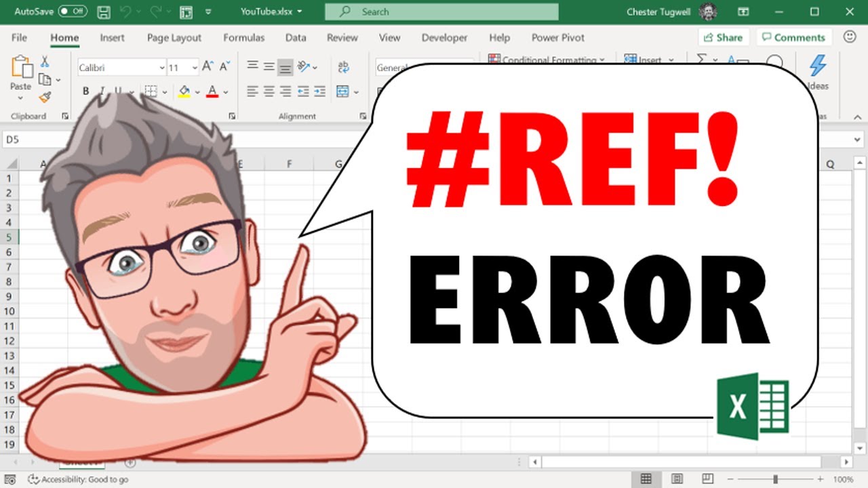The height and width of the screenshot is (488, 868).
Task: Open the Formulas ribbon tab
Action: coord(243,38)
